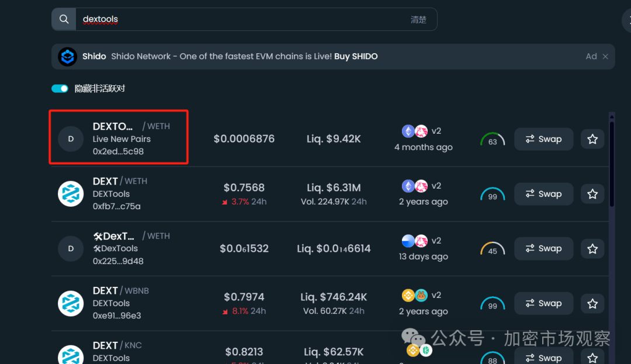Swap the DEXT/WETH $0.7568 pair

pyautogui.click(x=544, y=194)
